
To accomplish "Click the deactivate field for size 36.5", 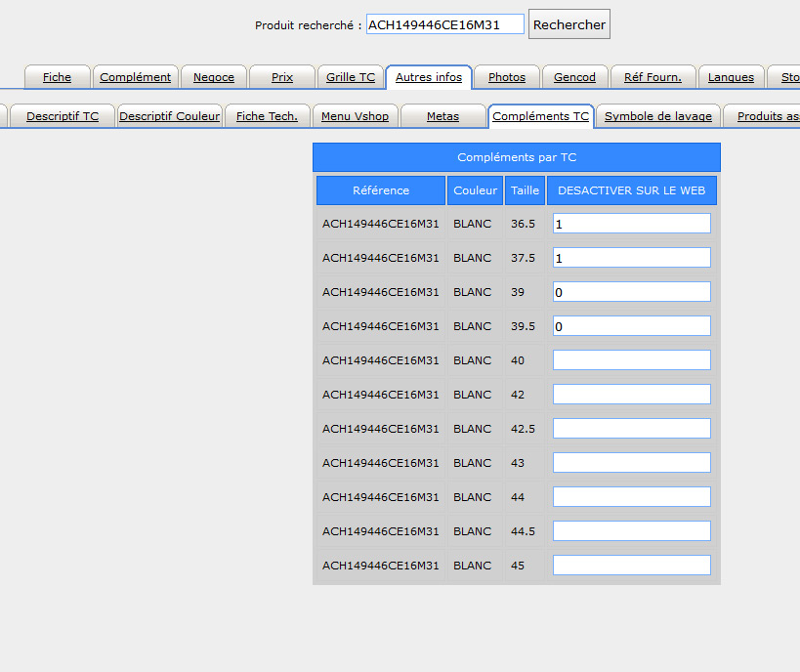I will [x=631, y=224].
